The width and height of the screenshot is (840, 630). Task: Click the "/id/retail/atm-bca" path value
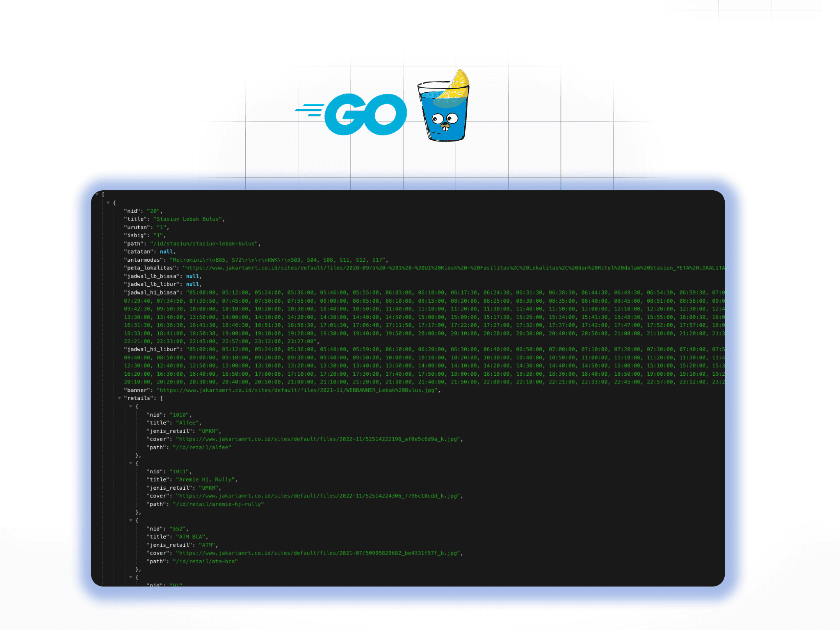click(x=205, y=561)
